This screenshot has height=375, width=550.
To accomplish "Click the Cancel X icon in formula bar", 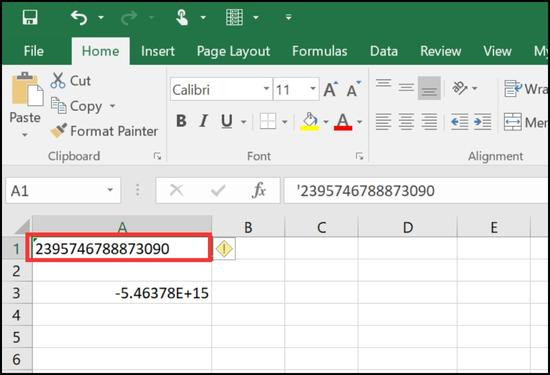I will 176,190.
